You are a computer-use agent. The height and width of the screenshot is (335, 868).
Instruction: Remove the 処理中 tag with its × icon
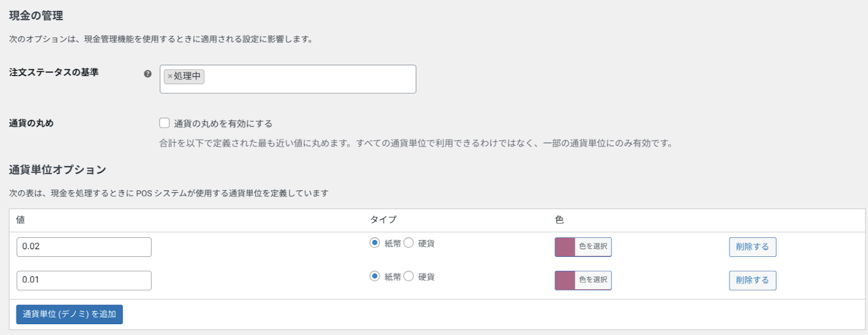[x=170, y=77]
